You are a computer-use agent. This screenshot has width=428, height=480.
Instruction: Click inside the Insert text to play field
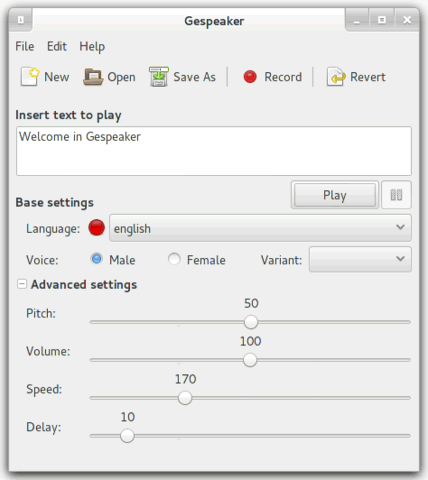214,151
